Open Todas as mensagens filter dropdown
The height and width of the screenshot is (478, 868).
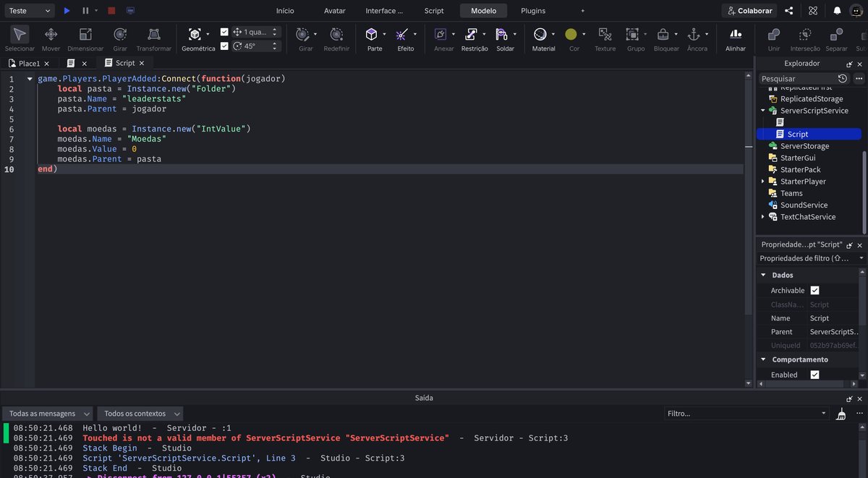click(x=48, y=414)
